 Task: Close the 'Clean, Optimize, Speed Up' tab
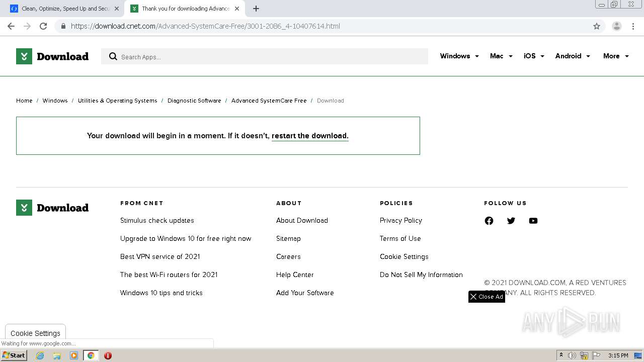click(116, 9)
